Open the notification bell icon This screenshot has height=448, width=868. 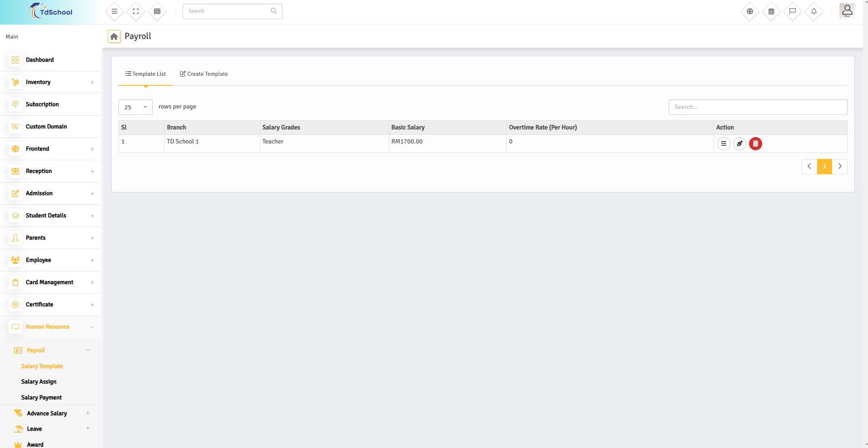click(814, 11)
